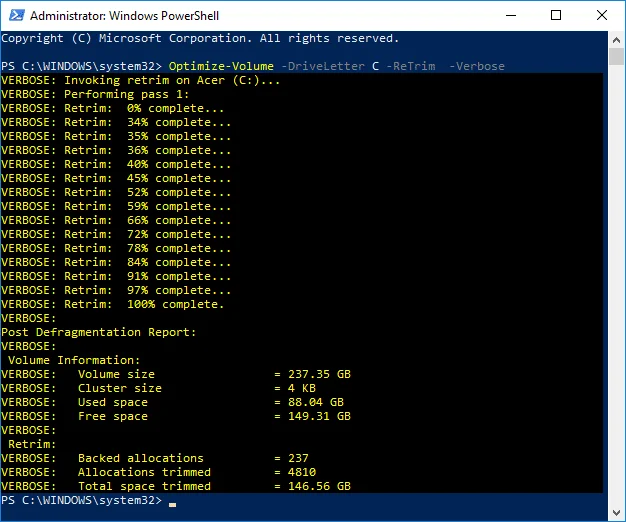Viewport: 626px width, 522px height.
Task: Click the vertical scrollbar thumb
Action: click(616, 56)
